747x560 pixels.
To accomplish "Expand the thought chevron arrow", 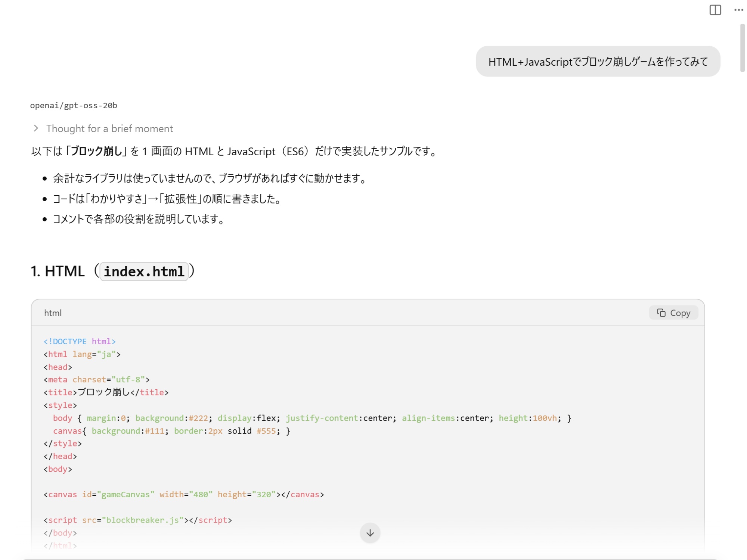I will [x=36, y=128].
